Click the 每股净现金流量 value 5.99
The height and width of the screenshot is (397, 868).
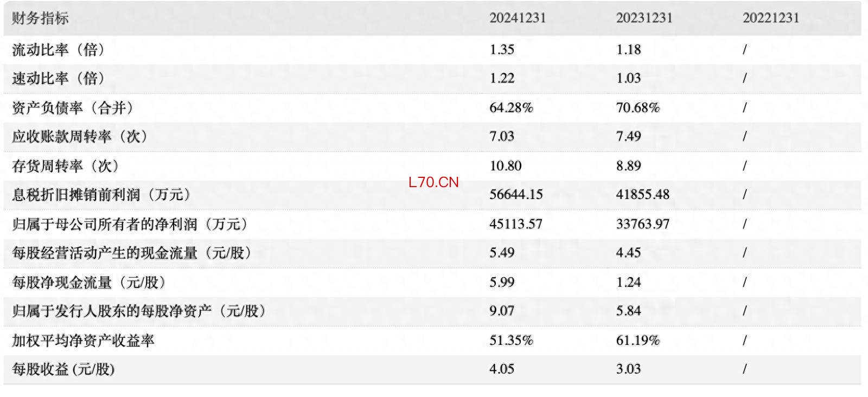(502, 282)
